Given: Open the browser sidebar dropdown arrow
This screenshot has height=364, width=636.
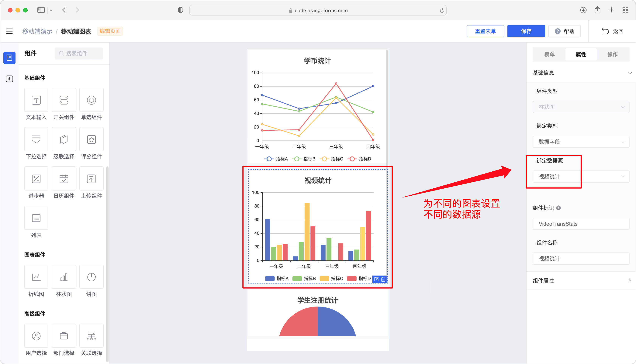Looking at the screenshot, I should [x=51, y=10].
